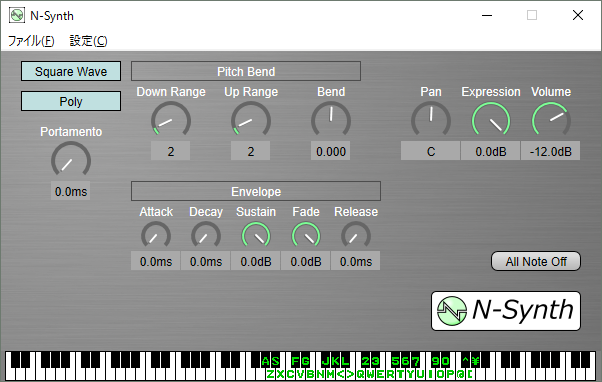
Task: Toggle the Square Wave waveform button
Action: (x=71, y=71)
